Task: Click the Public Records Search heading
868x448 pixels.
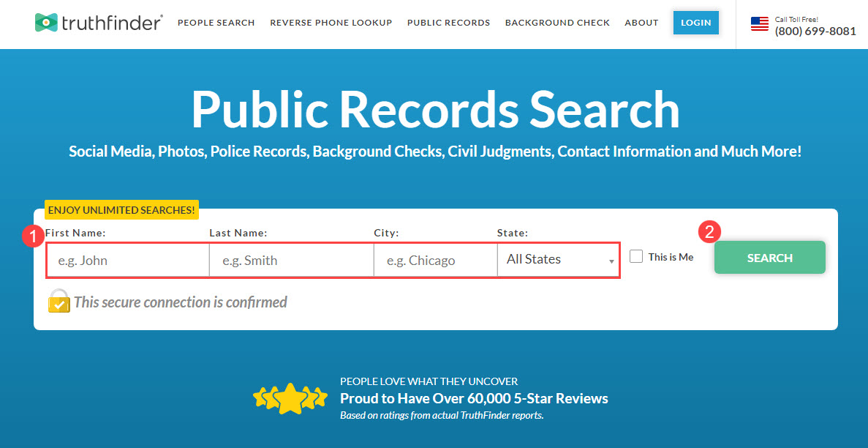Action: (435, 108)
